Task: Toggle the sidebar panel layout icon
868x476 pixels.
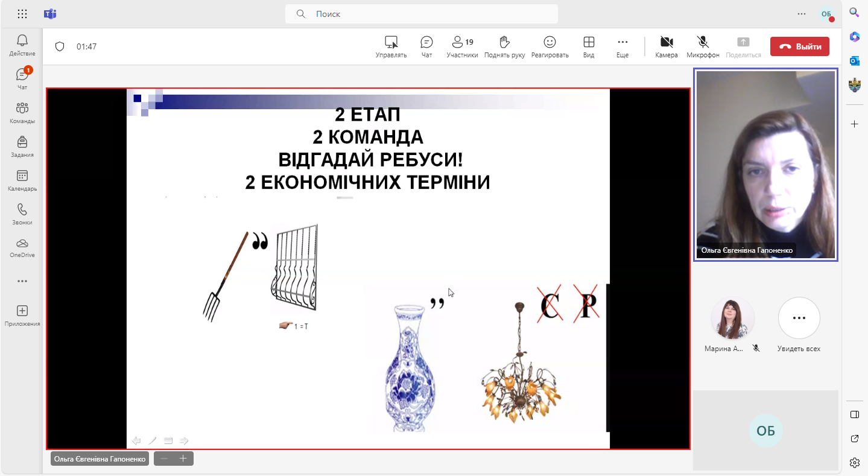Action: coord(854,414)
